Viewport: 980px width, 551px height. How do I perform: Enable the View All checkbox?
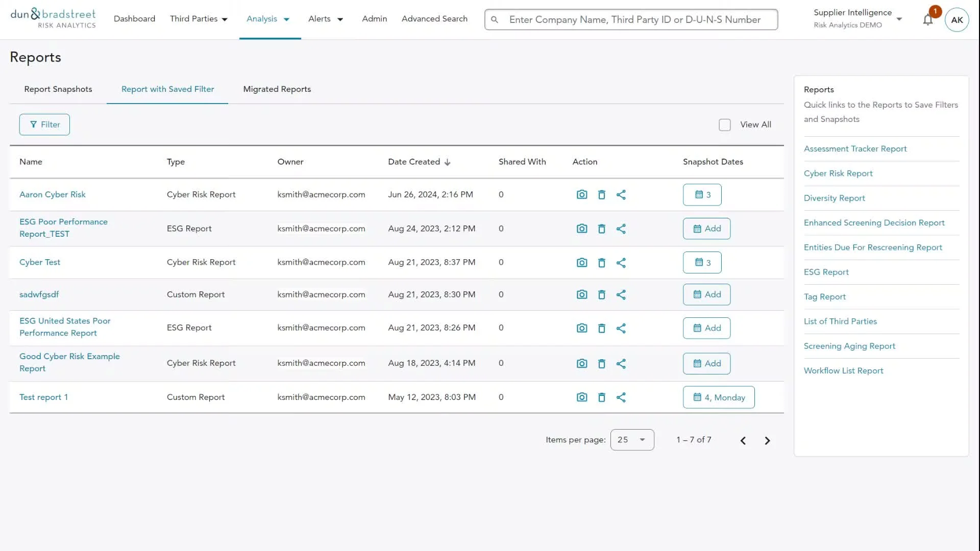[724, 124]
